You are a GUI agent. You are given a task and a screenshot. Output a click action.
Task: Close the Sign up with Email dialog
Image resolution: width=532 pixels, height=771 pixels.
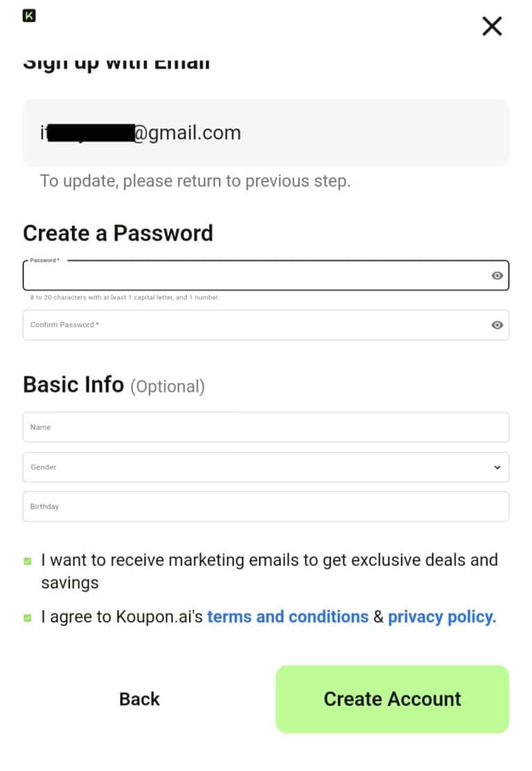(492, 26)
